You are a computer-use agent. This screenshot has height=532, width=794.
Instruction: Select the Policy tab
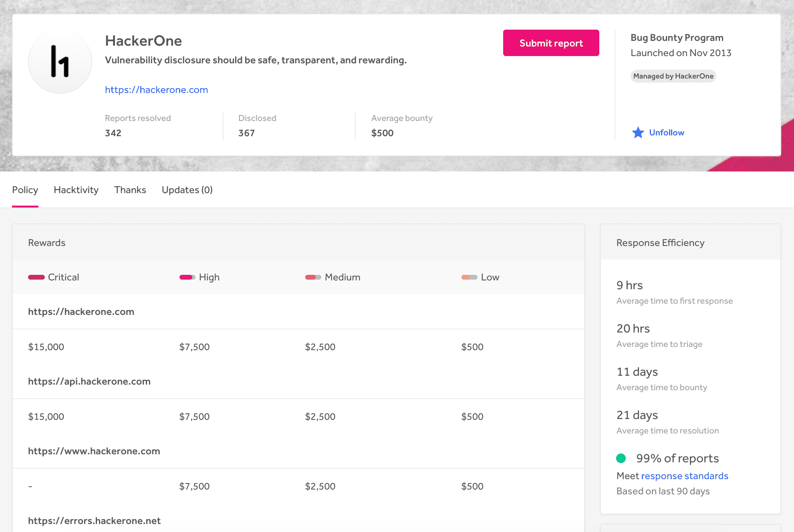pos(25,190)
